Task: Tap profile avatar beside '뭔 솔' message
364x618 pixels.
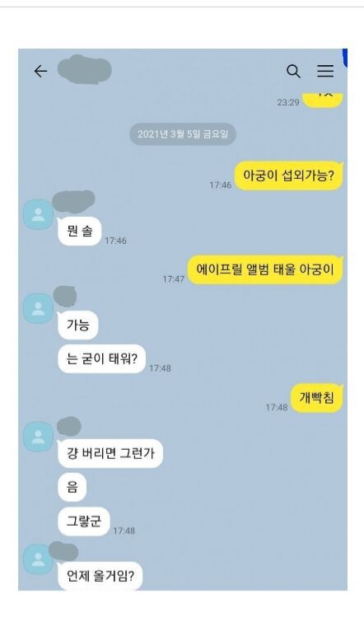Action: coord(38,214)
